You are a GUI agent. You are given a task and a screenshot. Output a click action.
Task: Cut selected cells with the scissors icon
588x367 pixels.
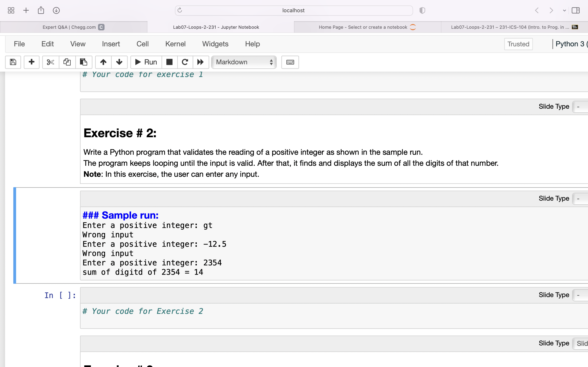tap(51, 62)
